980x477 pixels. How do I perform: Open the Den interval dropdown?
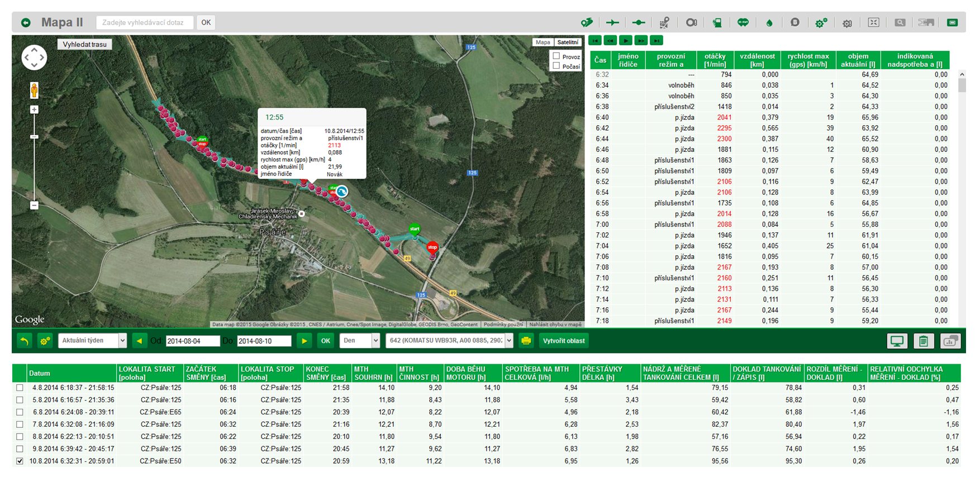359,341
